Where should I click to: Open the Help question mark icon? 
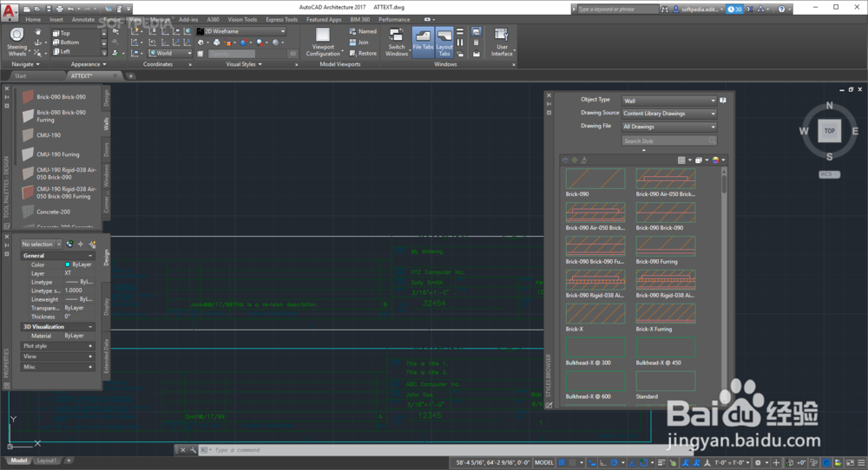tap(781, 9)
